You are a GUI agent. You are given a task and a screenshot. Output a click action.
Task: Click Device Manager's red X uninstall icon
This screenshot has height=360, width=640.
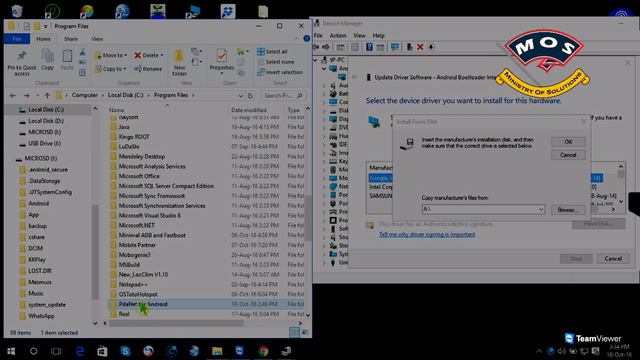(x=420, y=47)
